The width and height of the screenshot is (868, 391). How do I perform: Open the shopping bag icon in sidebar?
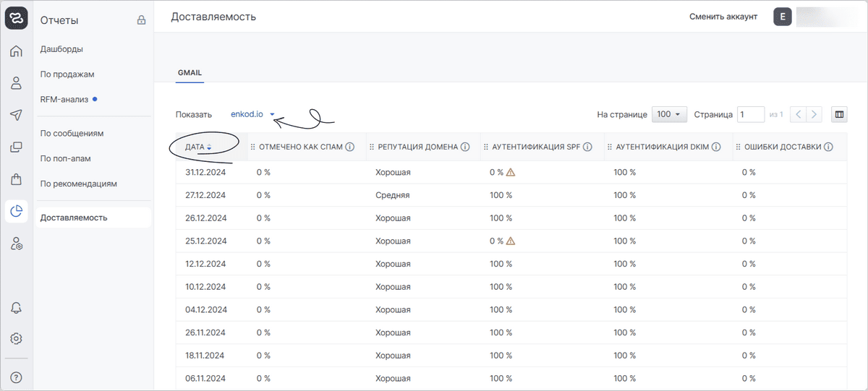pos(16,179)
